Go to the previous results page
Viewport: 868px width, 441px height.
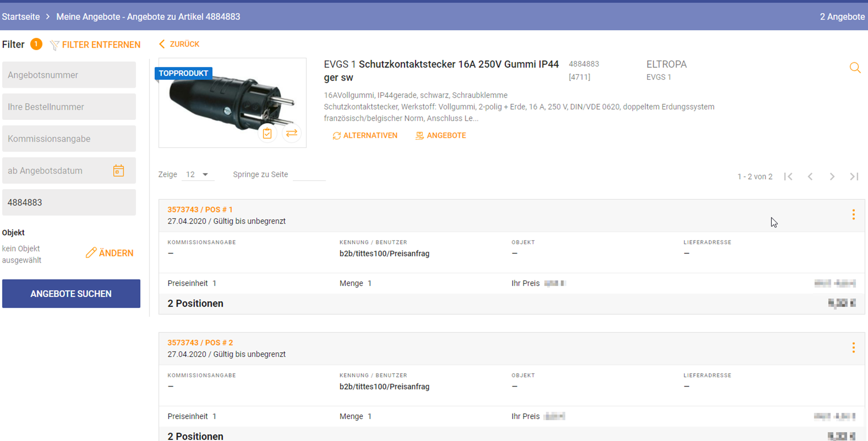coord(810,176)
